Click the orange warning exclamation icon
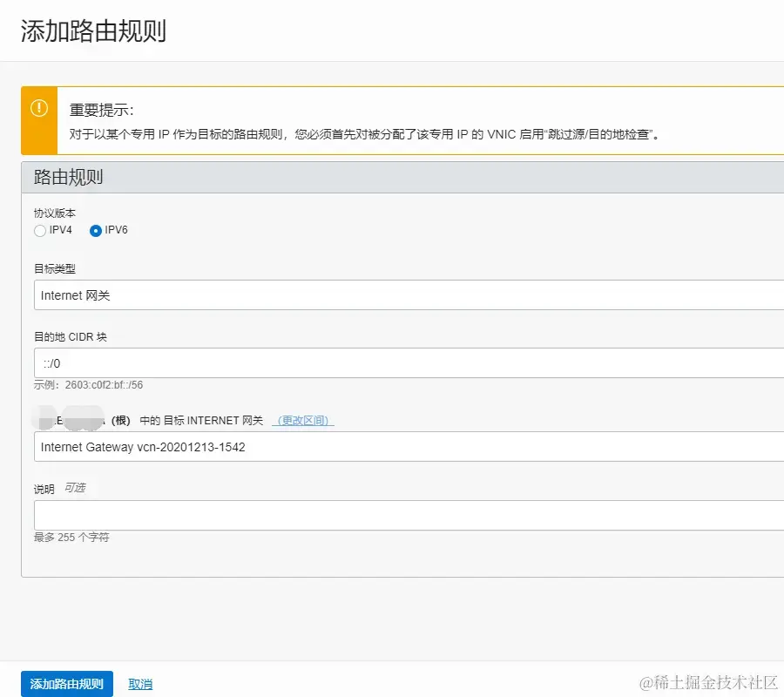784x697 pixels. (38, 108)
